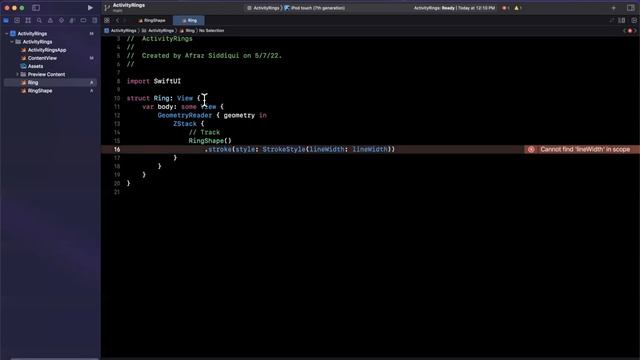640x360 pixels.
Task: Click ActivityRings project in jump bar
Action: (120, 31)
